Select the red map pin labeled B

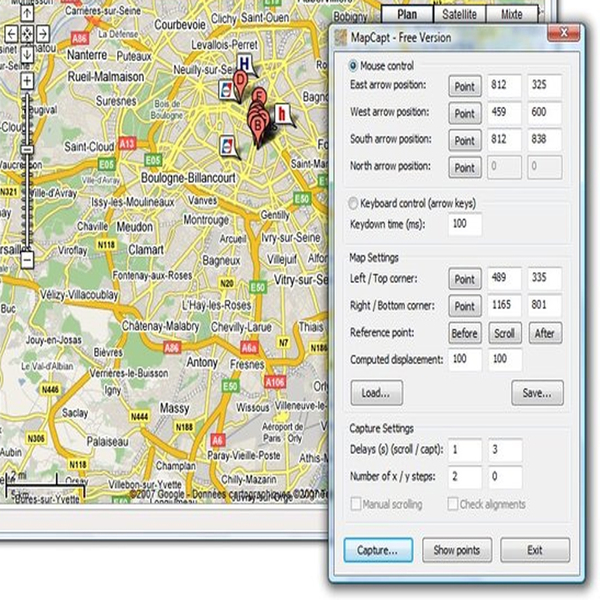pyautogui.click(x=258, y=129)
